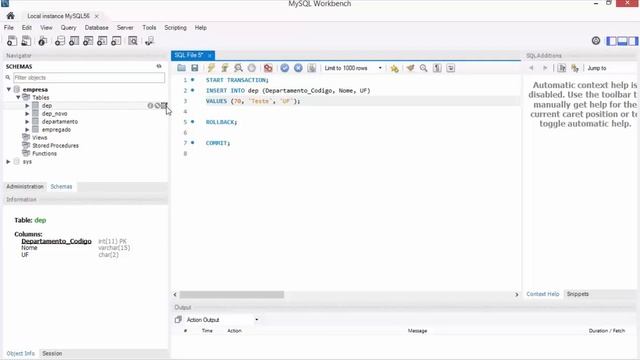Collapse the Tables folder
The image size is (640, 360).
point(18,98)
